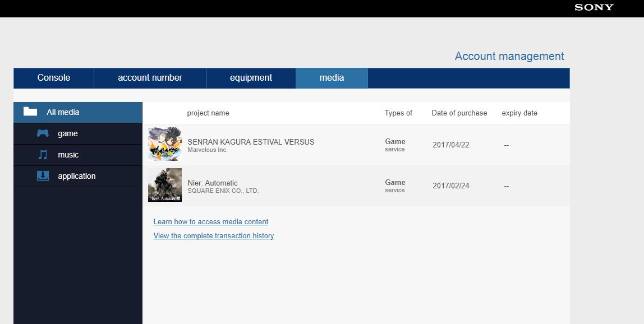
Task: Click the purchase date 2017/04/22
Action: (x=451, y=145)
